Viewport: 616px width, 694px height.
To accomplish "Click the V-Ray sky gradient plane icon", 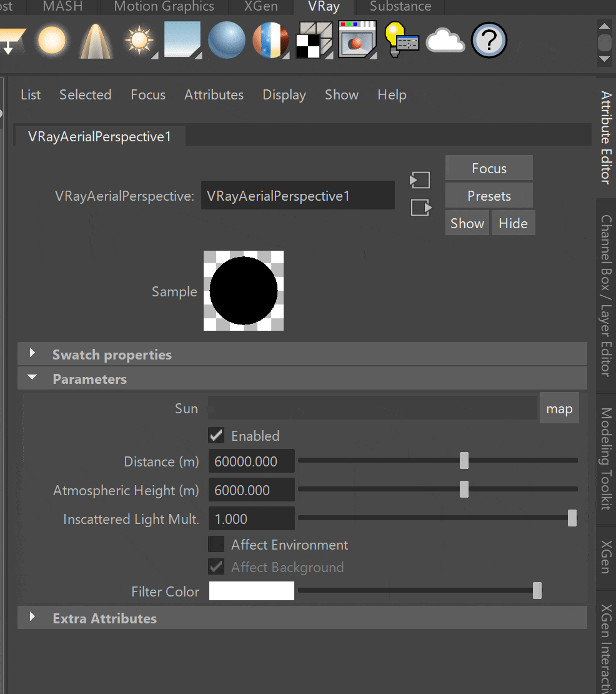I will [x=182, y=40].
